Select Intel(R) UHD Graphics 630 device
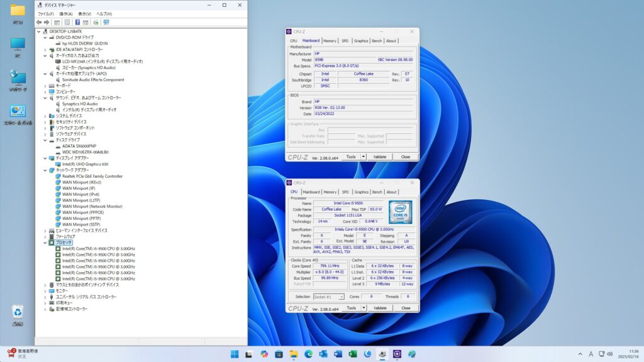The height and width of the screenshot is (362, 644). coord(85,164)
